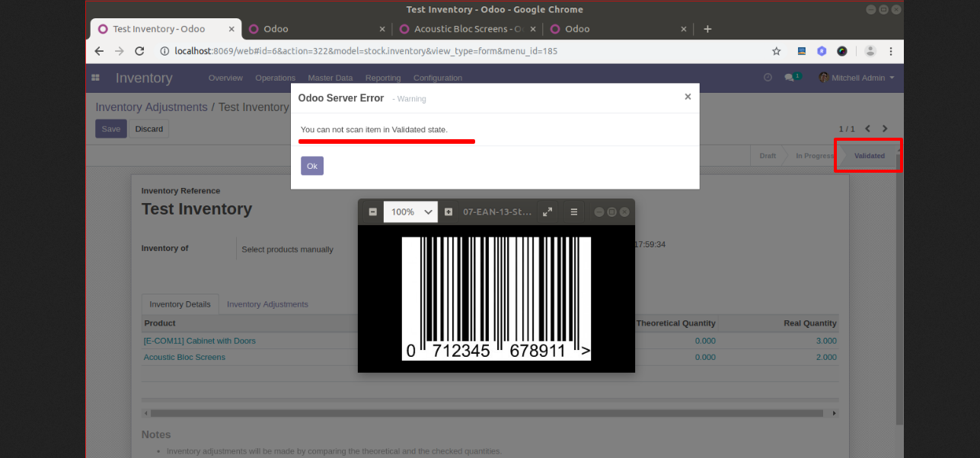Open the Acoustic Bloc Screens product link
Screen dimensions: 980x458
click(184, 357)
